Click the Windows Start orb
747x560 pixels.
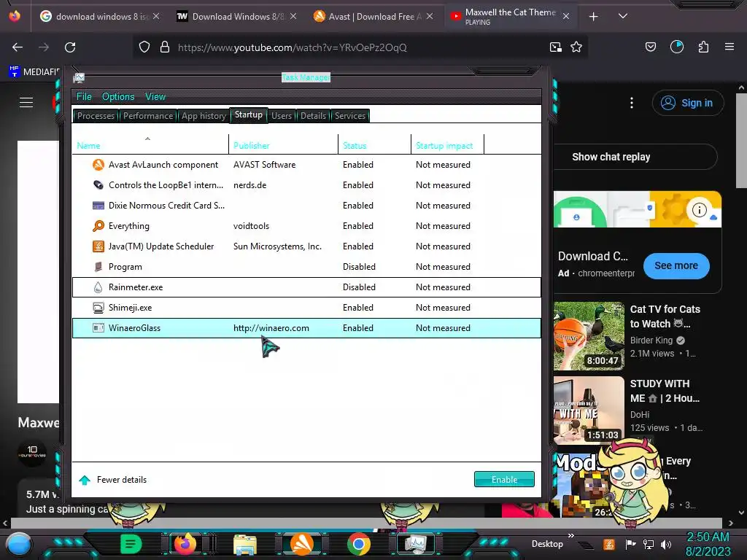[x=19, y=545]
